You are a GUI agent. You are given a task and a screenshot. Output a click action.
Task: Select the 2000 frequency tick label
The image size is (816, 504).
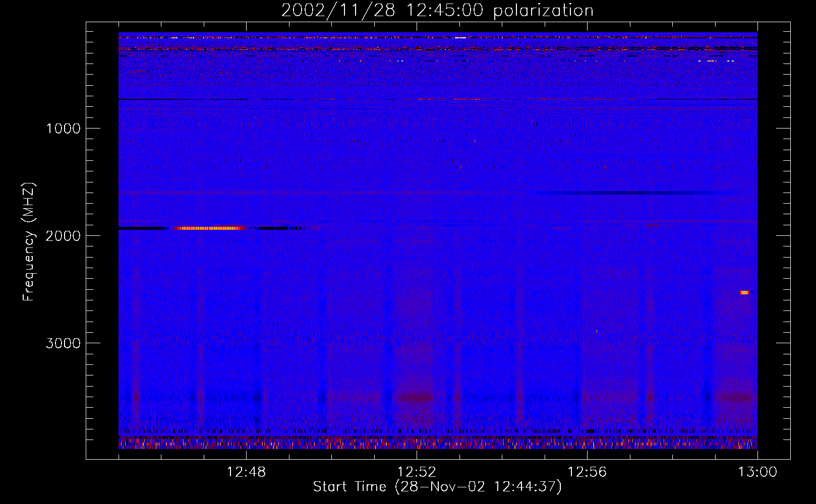coord(63,236)
